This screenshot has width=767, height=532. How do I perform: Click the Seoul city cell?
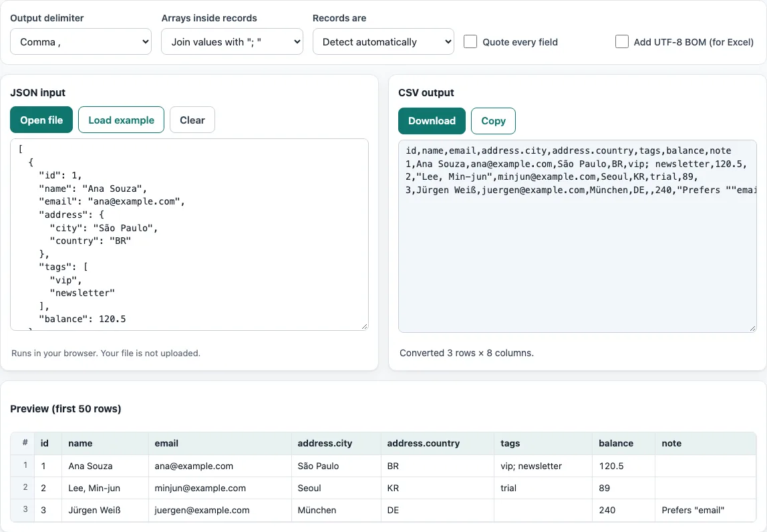tap(335, 488)
